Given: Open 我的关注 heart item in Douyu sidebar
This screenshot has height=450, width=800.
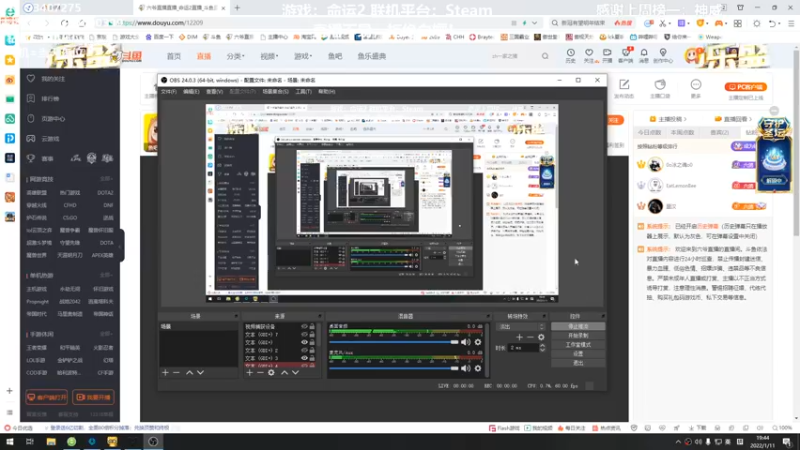Looking at the screenshot, I should (x=46, y=79).
